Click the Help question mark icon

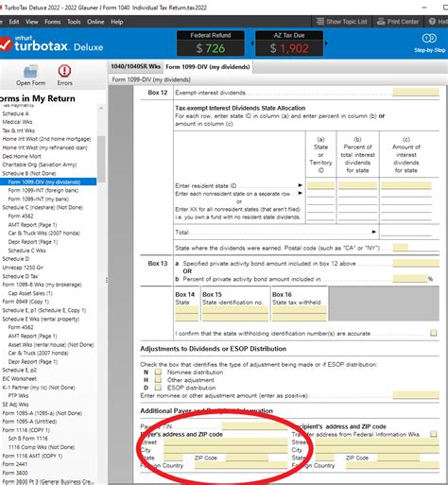point(432,22)
